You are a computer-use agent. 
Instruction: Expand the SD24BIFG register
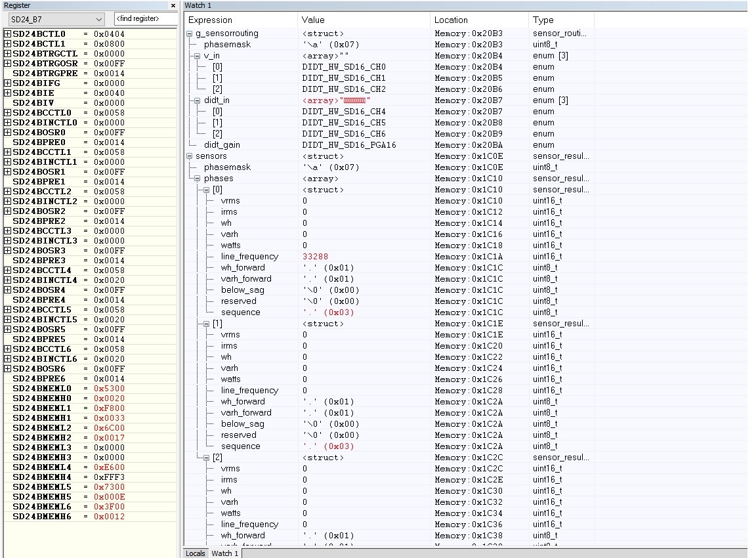7,83
